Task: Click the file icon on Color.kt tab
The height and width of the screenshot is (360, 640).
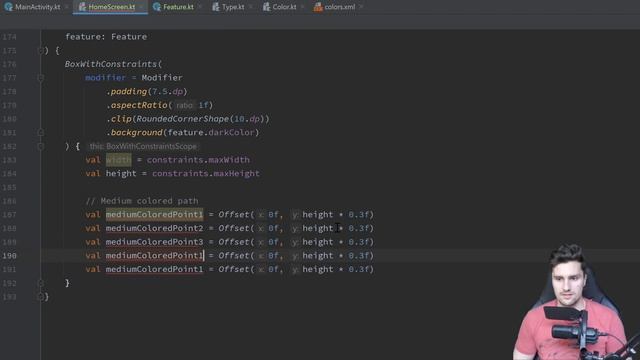Action: tap(267, 7)
